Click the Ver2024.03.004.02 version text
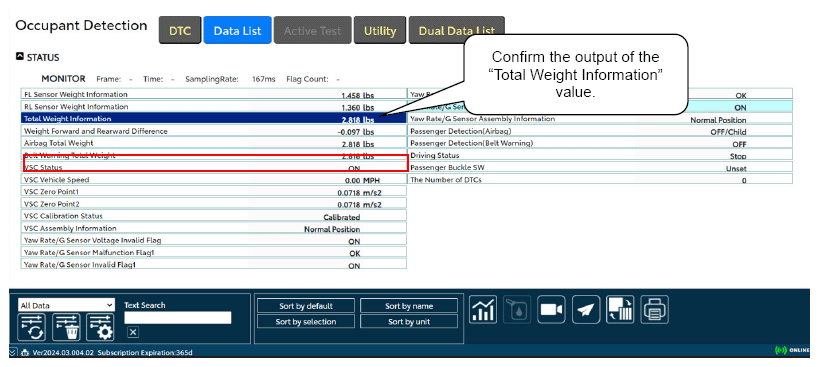The image size is (819, 367). pyautogui.click(x=63, y=353)
